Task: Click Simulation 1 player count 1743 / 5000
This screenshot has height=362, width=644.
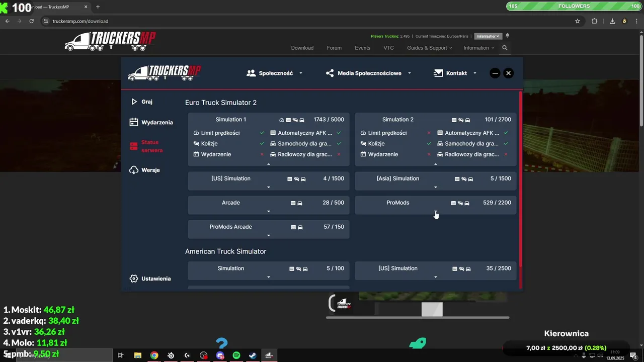Action: pos(329,120)
